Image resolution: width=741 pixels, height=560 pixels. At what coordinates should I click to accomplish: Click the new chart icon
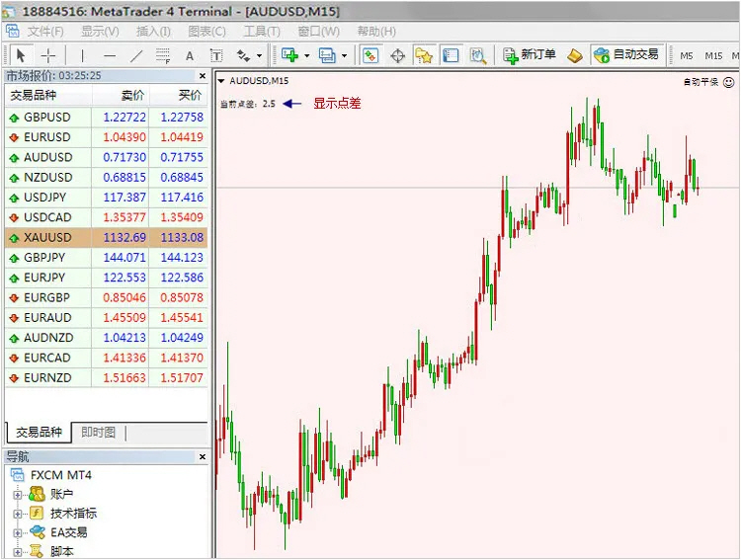[289, 55]
